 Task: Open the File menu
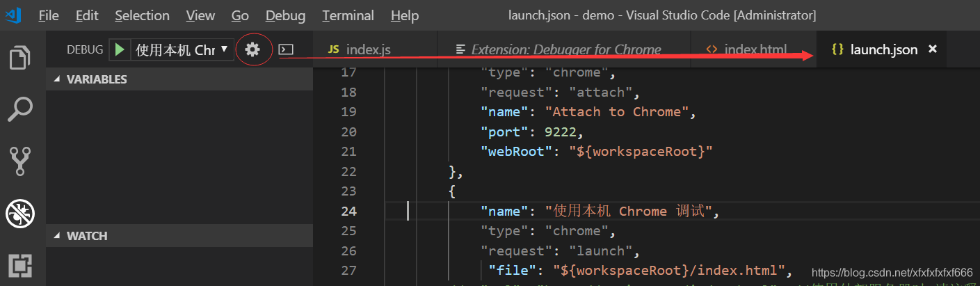pos(49,15)
